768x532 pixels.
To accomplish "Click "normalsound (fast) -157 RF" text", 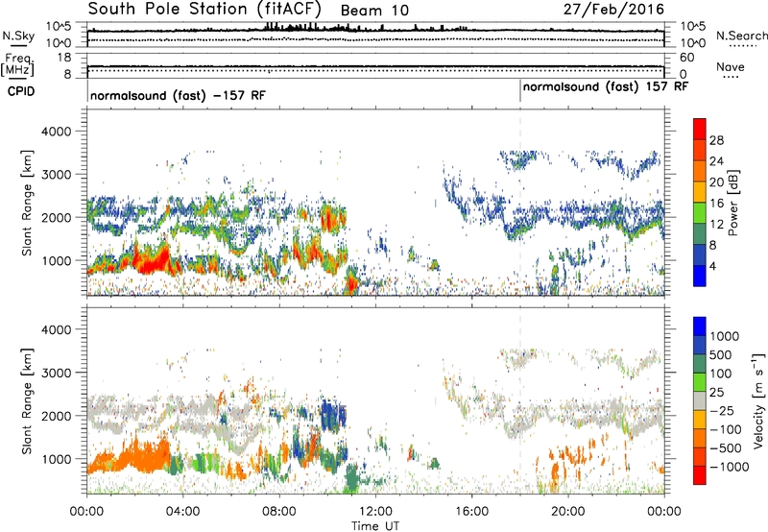I will (178, 95).
